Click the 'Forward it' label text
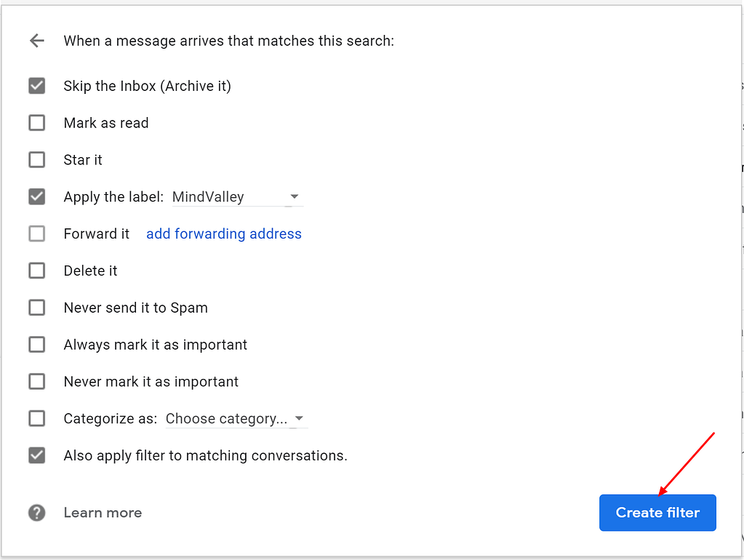The image size is (744, 560). pos(97,233)
